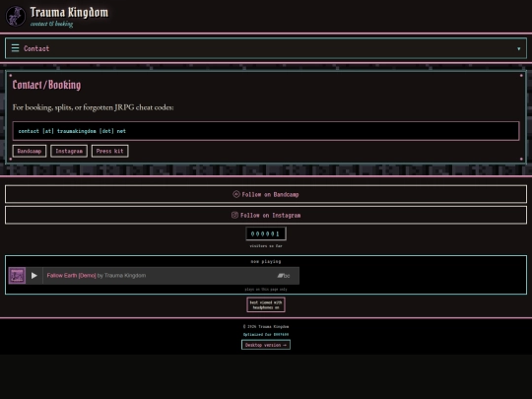Click the bc Bandcamp logo in the player
This screenshot has width=532, height=399.
(284, 276)
